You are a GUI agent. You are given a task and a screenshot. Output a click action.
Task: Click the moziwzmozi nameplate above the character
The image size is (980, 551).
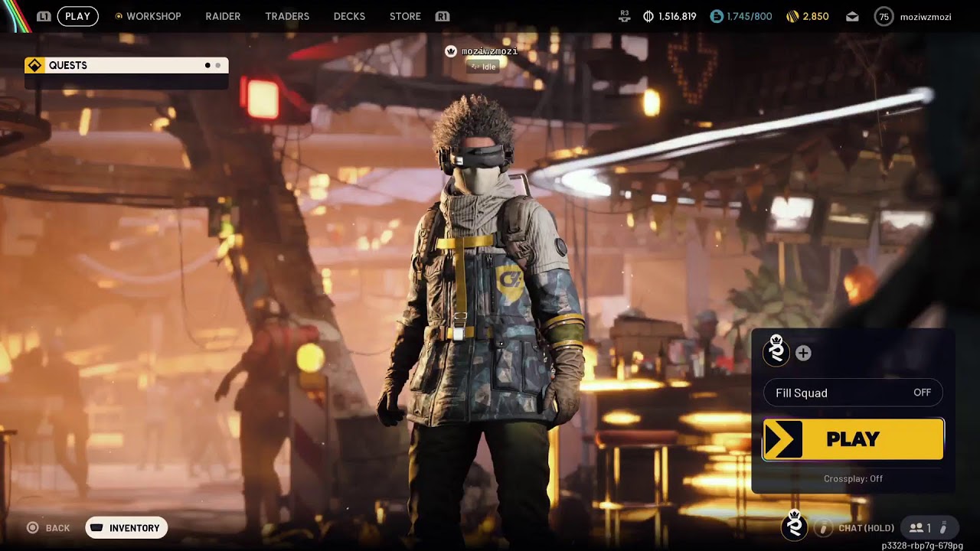[x=489, y=51]
